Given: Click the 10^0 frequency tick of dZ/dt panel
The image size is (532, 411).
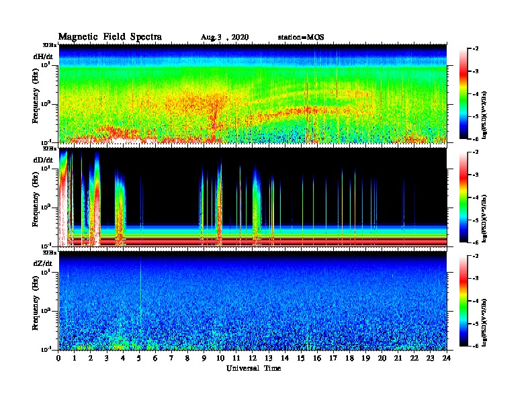Looking at the screenshot, I should (x=46, y=310).
